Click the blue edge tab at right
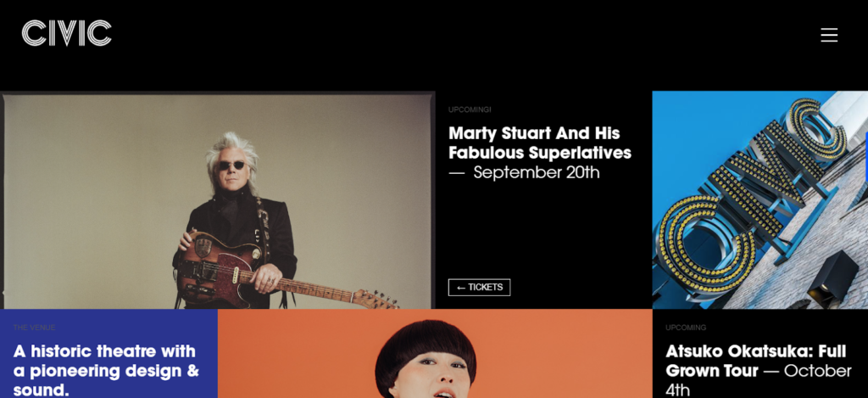868x398 pixels. coord(866,157)
